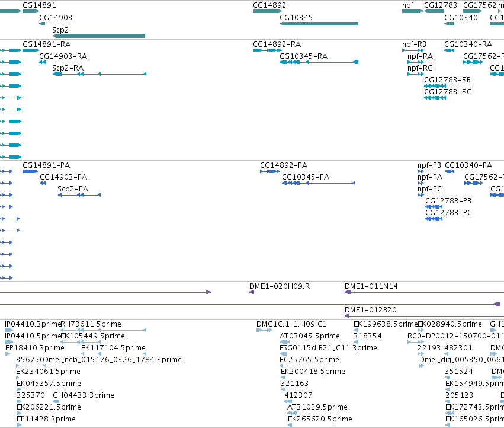The width and height of the screenshot is (504, 428).
Task: Select the CG12783-PC protein label
Action: click(449, 213)
